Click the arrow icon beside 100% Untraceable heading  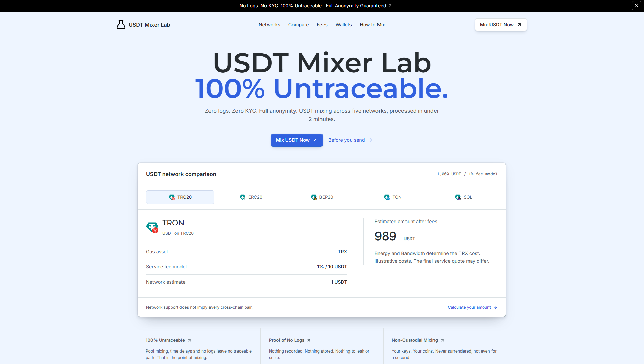(189, 340)
